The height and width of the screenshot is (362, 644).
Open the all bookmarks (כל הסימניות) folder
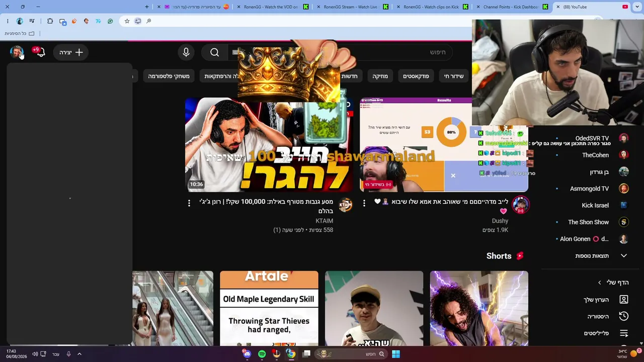(x=20, y=34)
